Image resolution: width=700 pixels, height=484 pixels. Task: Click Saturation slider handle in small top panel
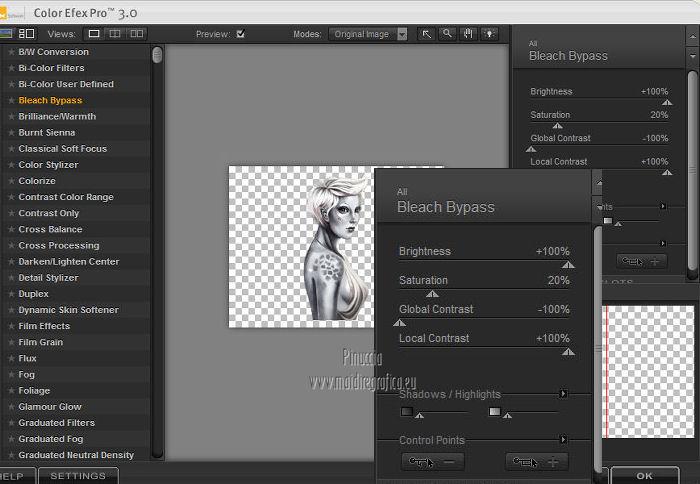coord(558,126)
